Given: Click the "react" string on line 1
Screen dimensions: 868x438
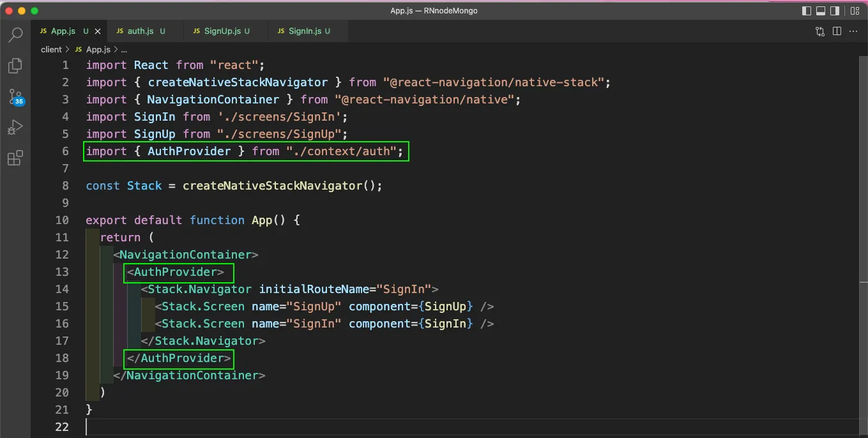Looking at the screenshot, I should (234, 65).
